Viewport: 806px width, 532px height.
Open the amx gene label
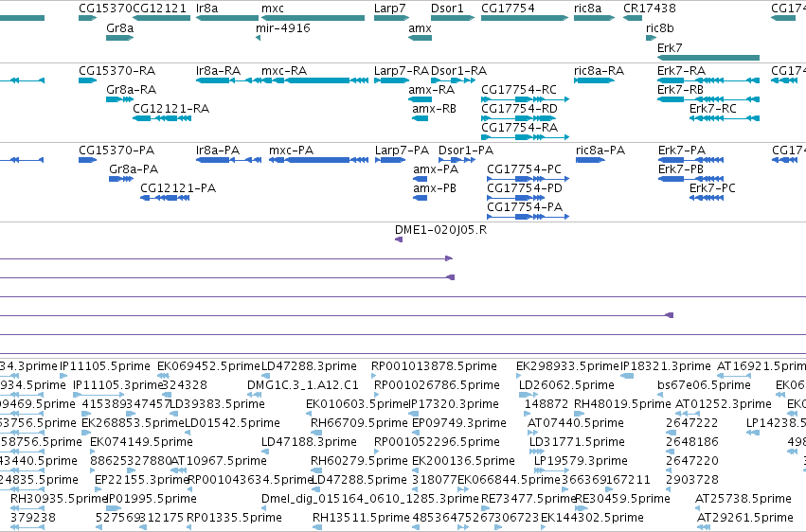(420, 27)
